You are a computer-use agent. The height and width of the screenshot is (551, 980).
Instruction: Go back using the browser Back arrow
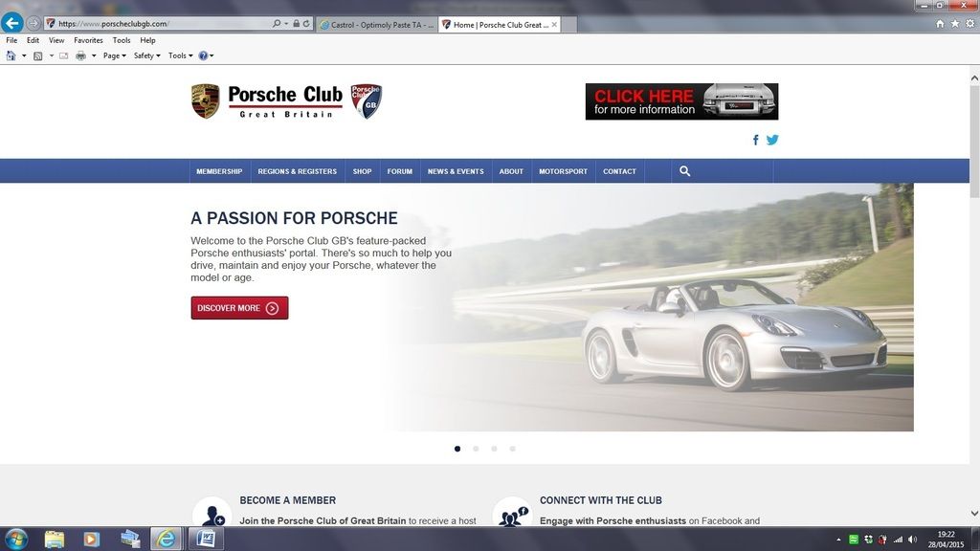(11, 23)
